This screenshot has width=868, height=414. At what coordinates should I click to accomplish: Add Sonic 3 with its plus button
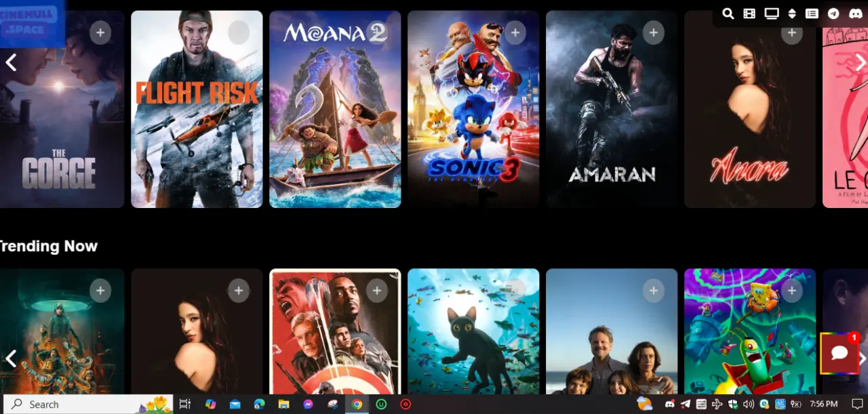click(x=515, y=32)
